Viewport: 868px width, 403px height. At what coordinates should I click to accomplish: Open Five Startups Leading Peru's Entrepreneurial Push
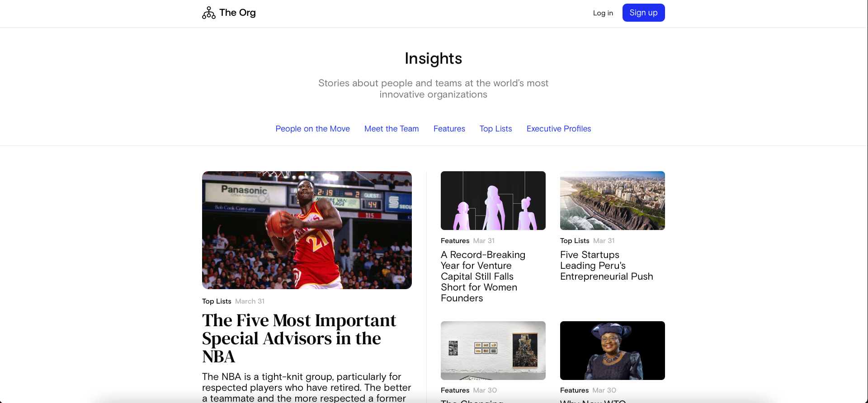coord(606,266)
